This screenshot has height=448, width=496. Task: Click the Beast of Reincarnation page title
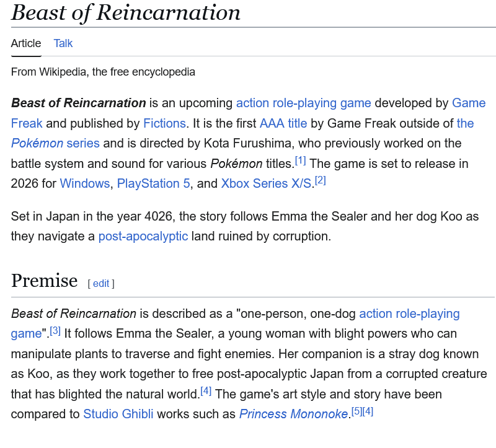point(126,12)
